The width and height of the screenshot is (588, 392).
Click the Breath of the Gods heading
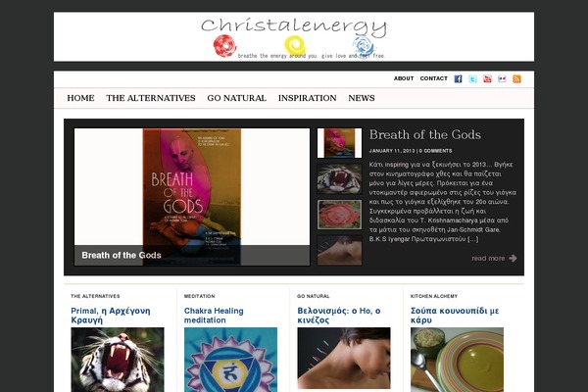pyautogui.click(x=425, y=134)
